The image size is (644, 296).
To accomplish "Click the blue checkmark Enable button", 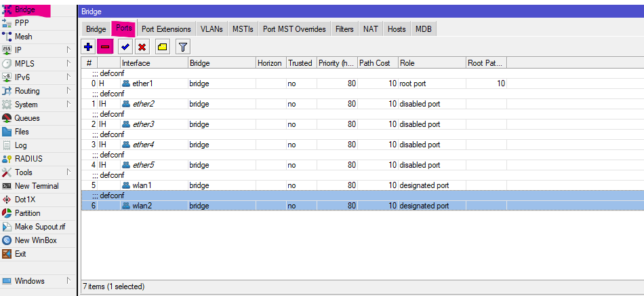I will [x=125, y=47].
